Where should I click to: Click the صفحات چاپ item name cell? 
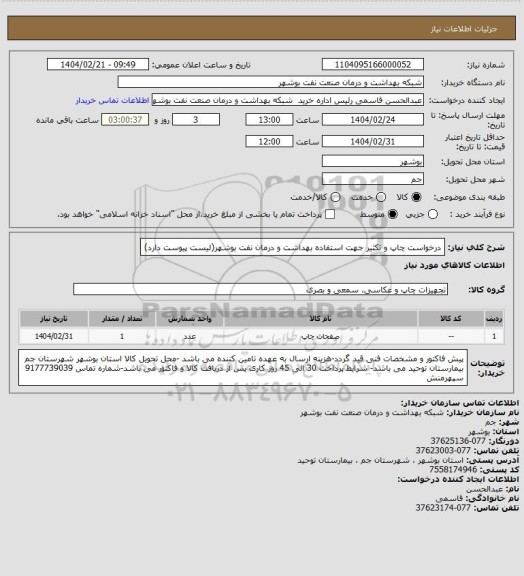[320, 336]
